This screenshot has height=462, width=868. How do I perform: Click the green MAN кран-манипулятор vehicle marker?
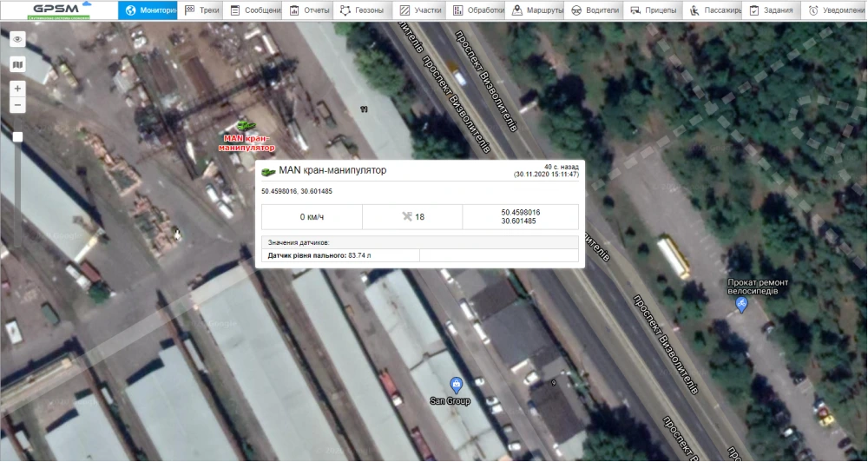pyautogui.click(x=243, y=125)
